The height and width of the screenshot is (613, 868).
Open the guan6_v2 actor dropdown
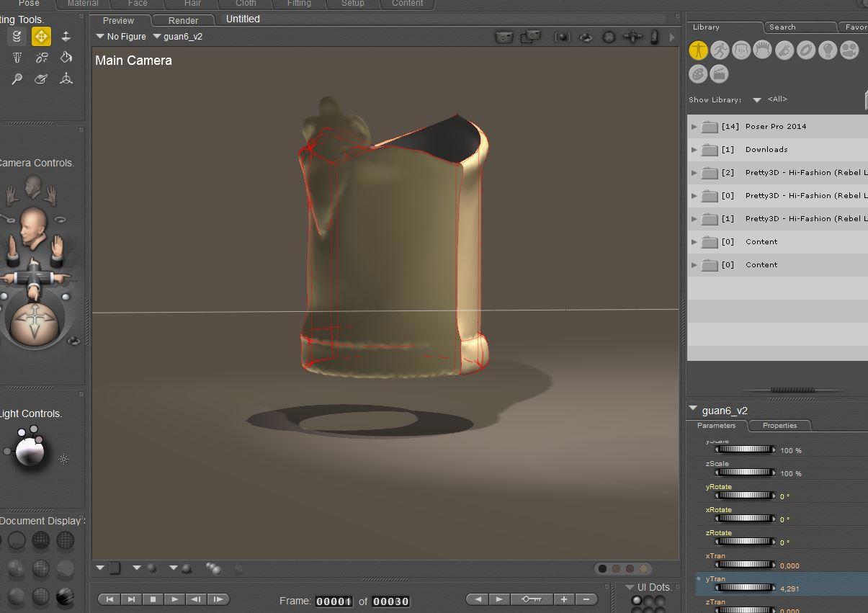[178, 37]
